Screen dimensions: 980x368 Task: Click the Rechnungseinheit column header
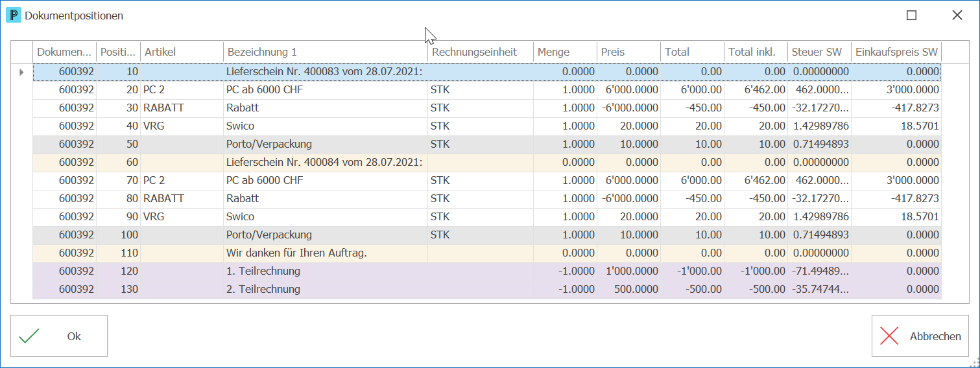pyautogui.click(x=481, y=52)
